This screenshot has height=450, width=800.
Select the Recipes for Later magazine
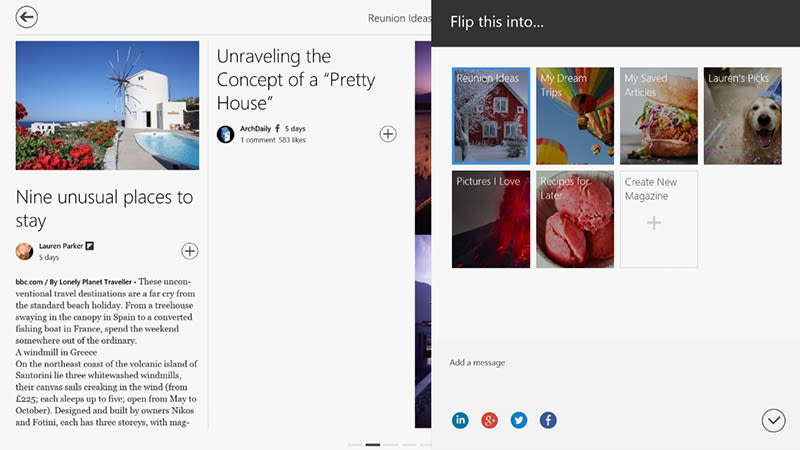click(575, 220)
